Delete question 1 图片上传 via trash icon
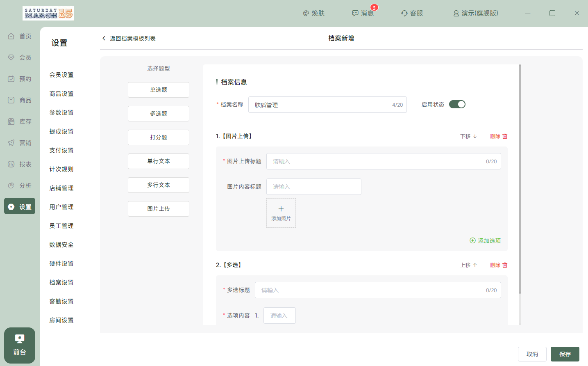 click(505, 136)
